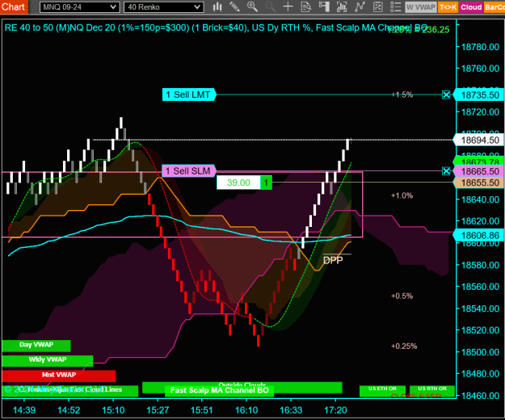The image size is (505, 420).
Task: Click the 18735.50 limit price label
Action: 479,95
